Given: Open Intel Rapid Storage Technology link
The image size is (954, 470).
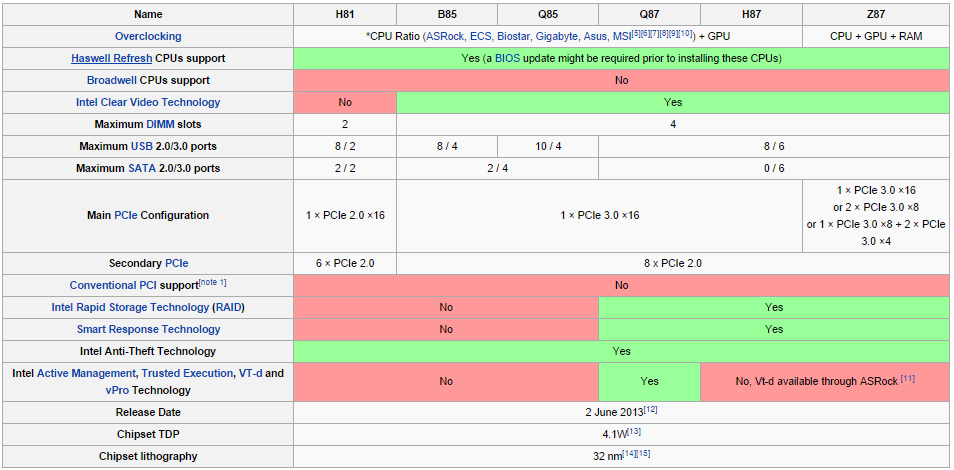Looking at the screenshot, I should [x=130, y=307].
